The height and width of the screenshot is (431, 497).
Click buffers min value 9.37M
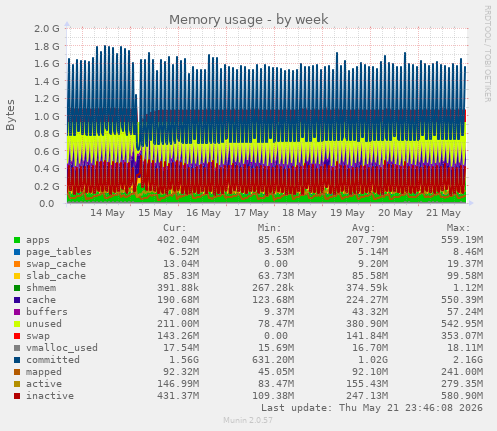[279, 312]
